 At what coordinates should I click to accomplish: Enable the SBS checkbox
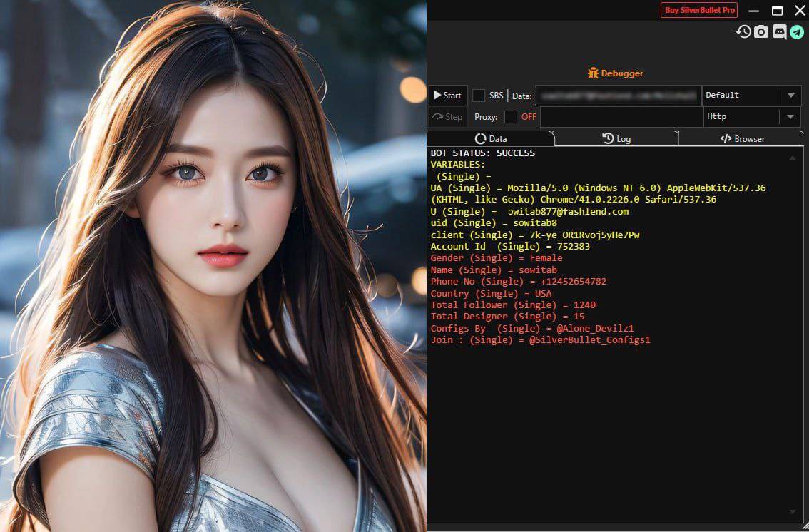(x=479, y=96)
